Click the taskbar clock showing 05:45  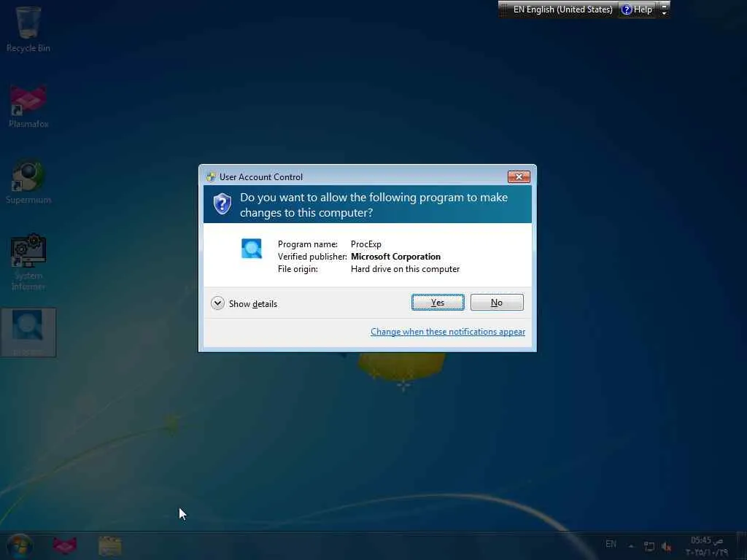pyautogui.click(x=707, y=545)
